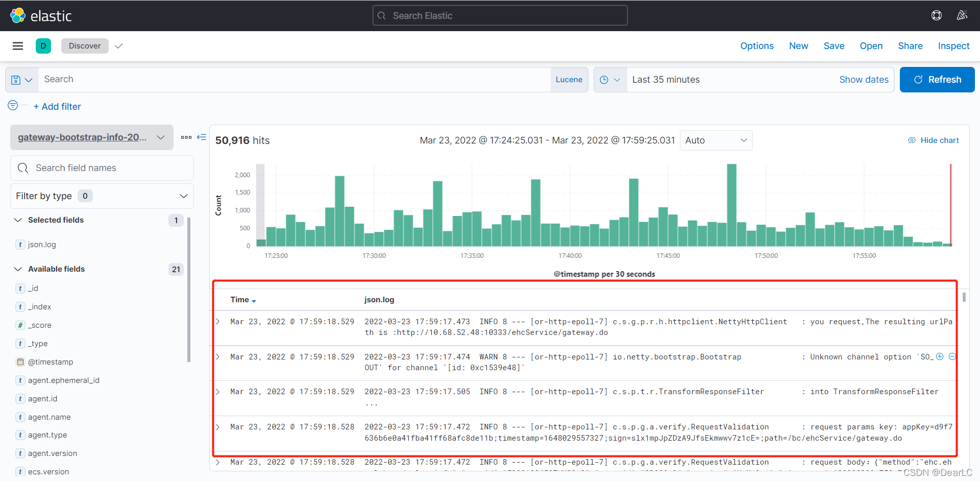Click Share in the top menu
This screenshot has width=980, height=481.
[910, 46]
